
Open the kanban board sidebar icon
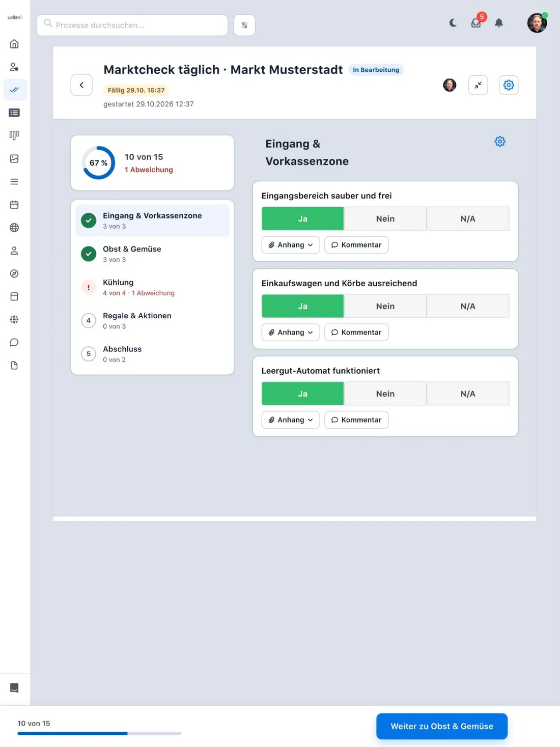pyautogui.click(x=14, y=135)
